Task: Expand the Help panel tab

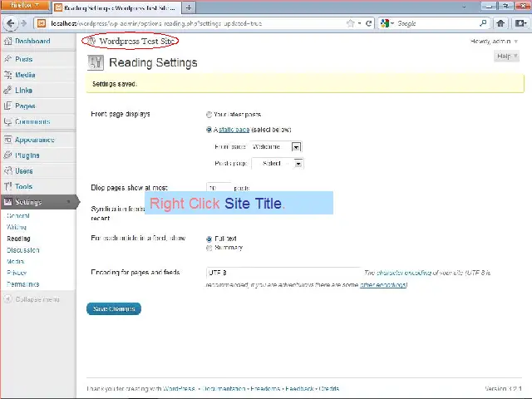Action: (505, 57)
